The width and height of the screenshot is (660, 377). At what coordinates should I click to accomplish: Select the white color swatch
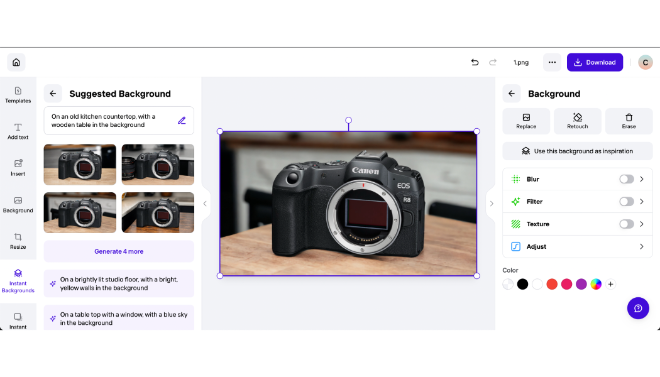click(x=537, y=284)
